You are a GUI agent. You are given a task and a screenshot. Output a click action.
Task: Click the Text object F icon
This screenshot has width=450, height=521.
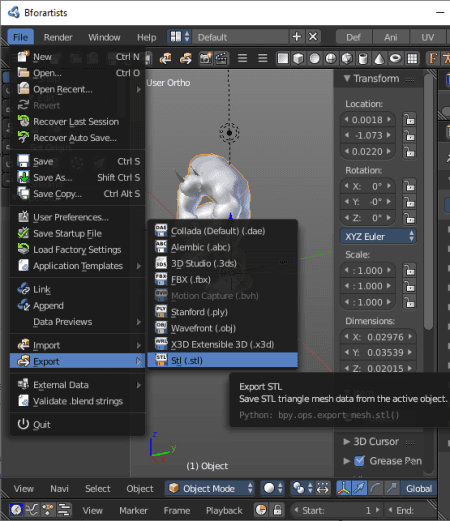coord(433,59)
